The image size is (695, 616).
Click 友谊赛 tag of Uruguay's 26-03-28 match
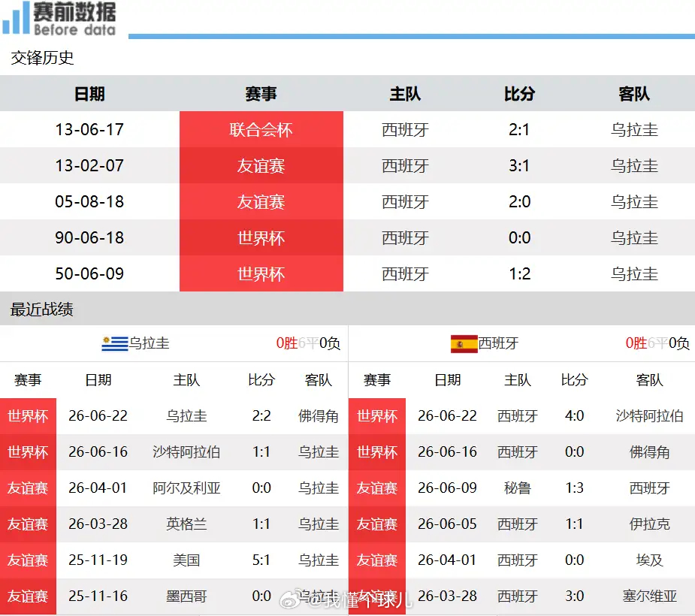pos(28,524)
